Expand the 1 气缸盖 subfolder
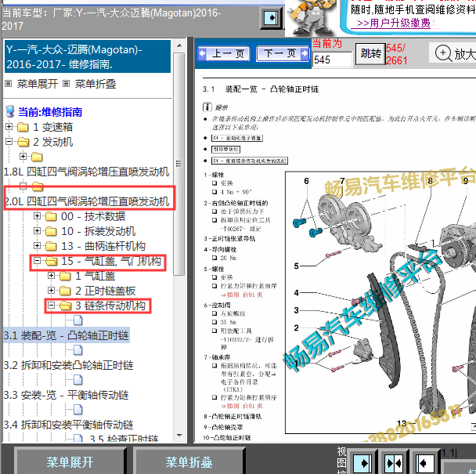 click(x=52, y=275)
